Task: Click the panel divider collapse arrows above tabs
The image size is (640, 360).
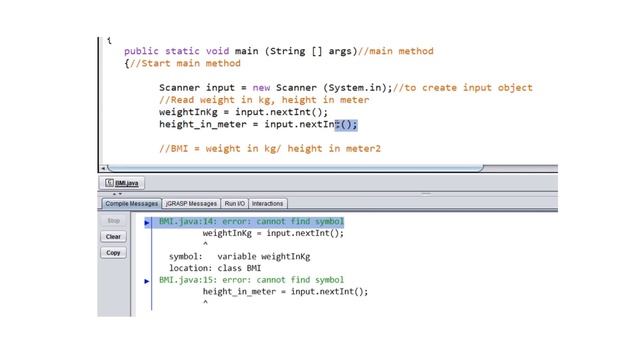Action: 117,194
